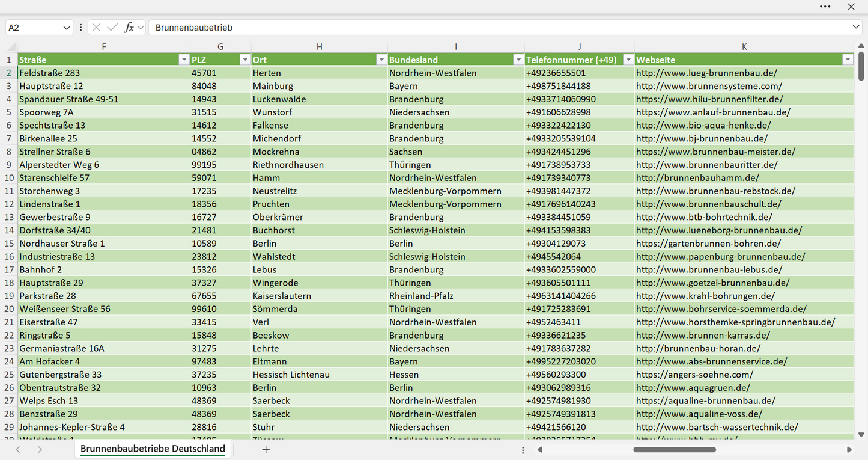This screenshot has height=460, width=868.
Task: Select cell Hessisch Lichtenau
Action: pyautogui.click(x=319, y=375)
